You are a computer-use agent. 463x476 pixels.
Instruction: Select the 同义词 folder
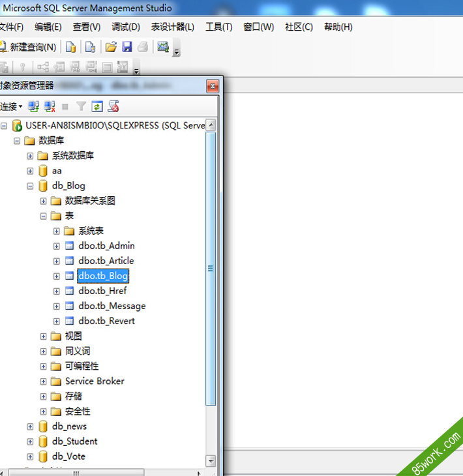[x=78, y=351]
